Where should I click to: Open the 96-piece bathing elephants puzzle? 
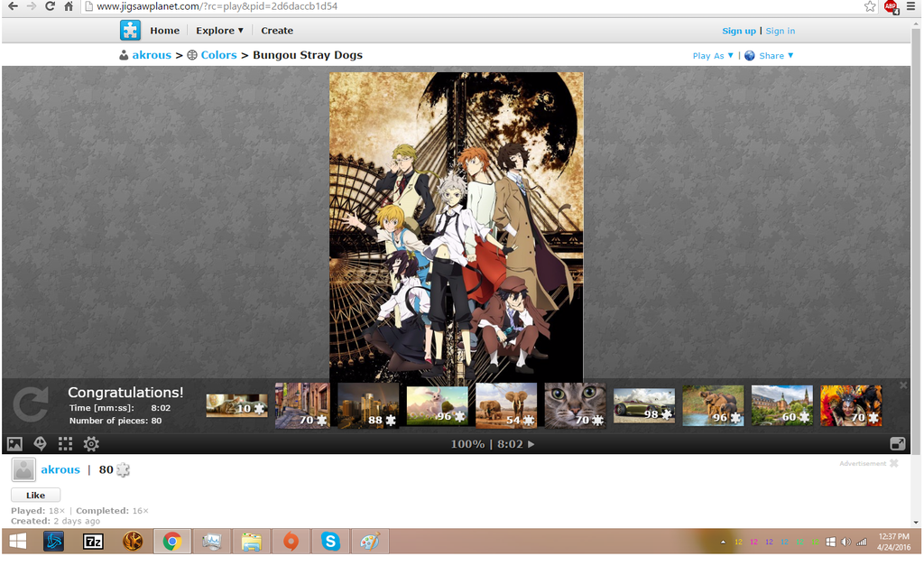[x=713, y=405]
